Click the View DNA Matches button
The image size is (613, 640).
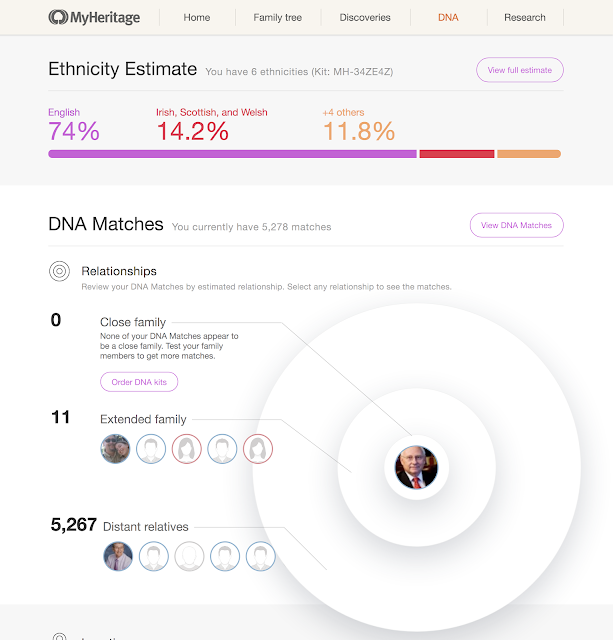516,225
